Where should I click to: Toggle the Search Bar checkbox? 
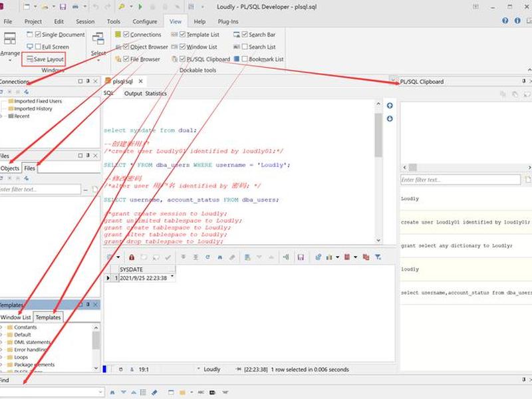(245, 35)
